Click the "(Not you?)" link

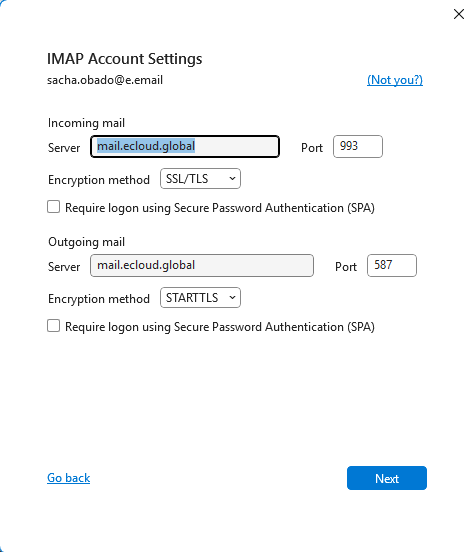[x=395, y=80]
